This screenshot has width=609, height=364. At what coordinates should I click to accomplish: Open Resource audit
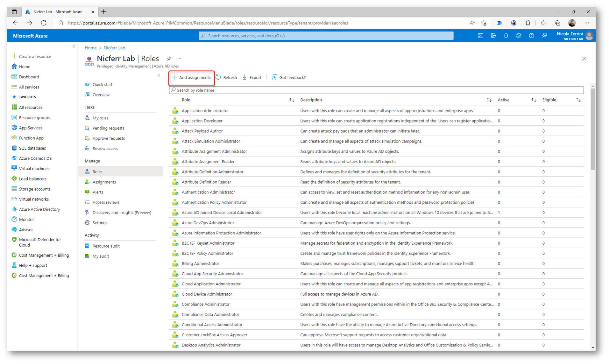pos(106,246)
